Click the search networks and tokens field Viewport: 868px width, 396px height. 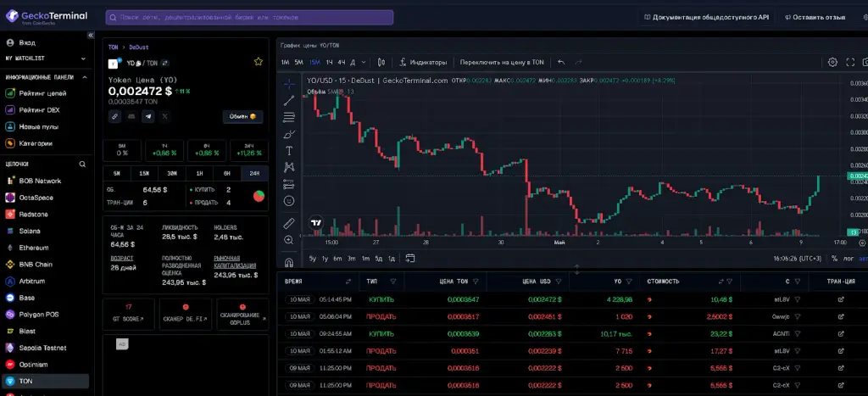(x=250, y=17)
